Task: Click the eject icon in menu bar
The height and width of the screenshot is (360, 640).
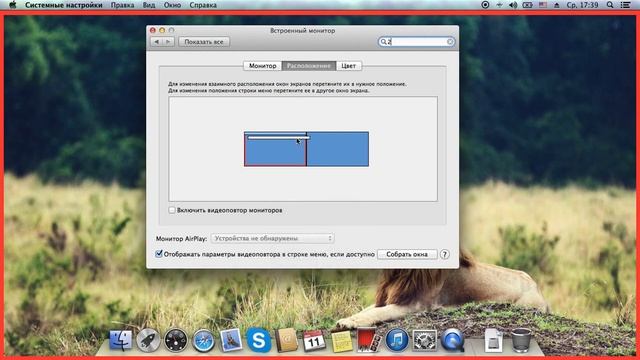Action: coord(556,5)
